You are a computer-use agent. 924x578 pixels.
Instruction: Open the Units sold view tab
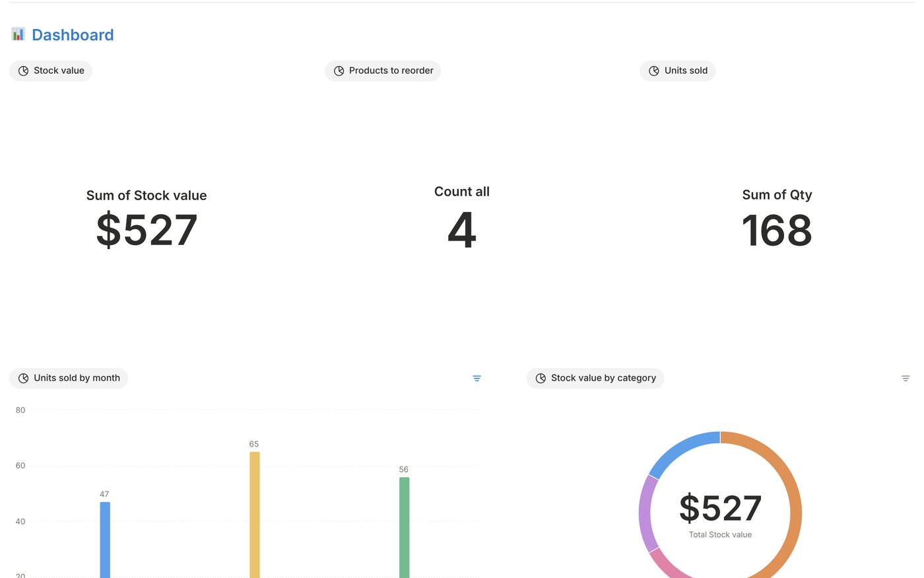point(678,71)
